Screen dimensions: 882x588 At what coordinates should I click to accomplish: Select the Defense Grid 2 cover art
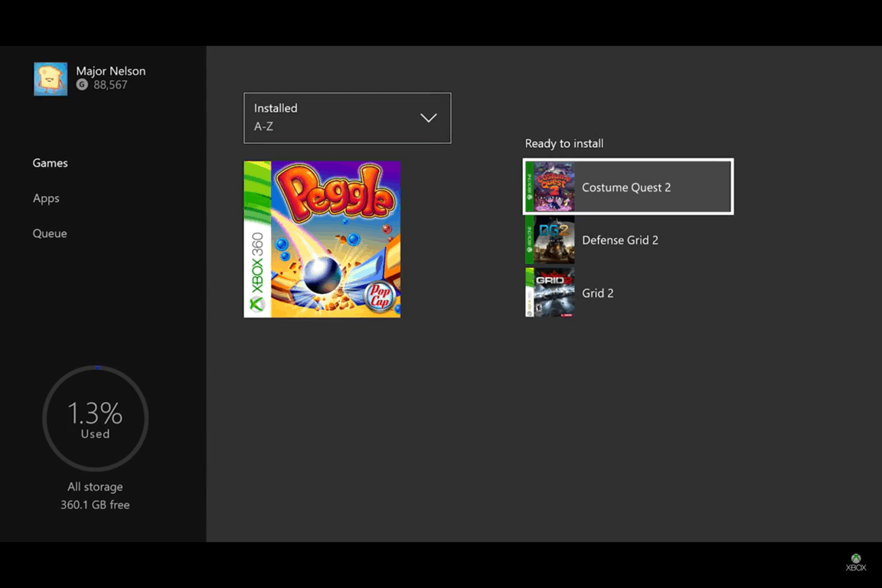click(x=550, y=240)
